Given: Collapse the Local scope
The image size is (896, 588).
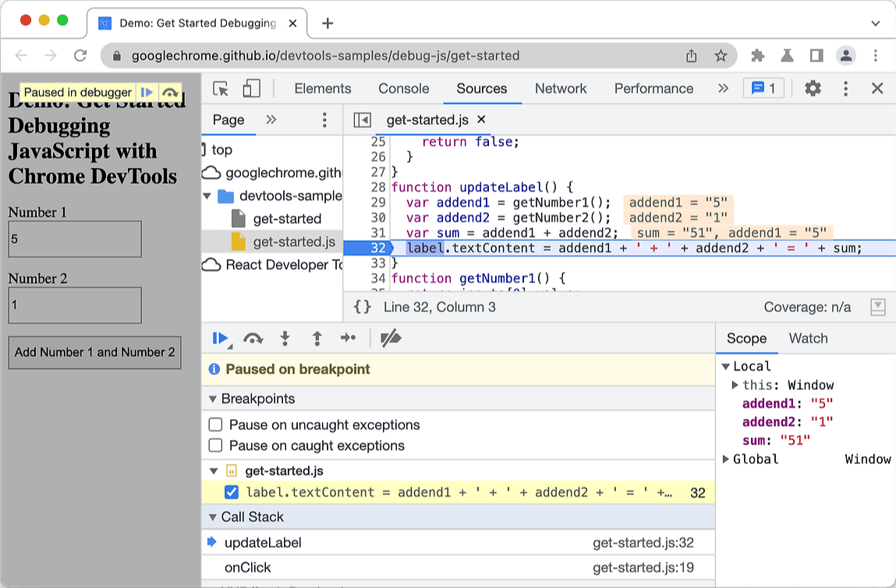Looking at the screenshot, I should [726, 367].
